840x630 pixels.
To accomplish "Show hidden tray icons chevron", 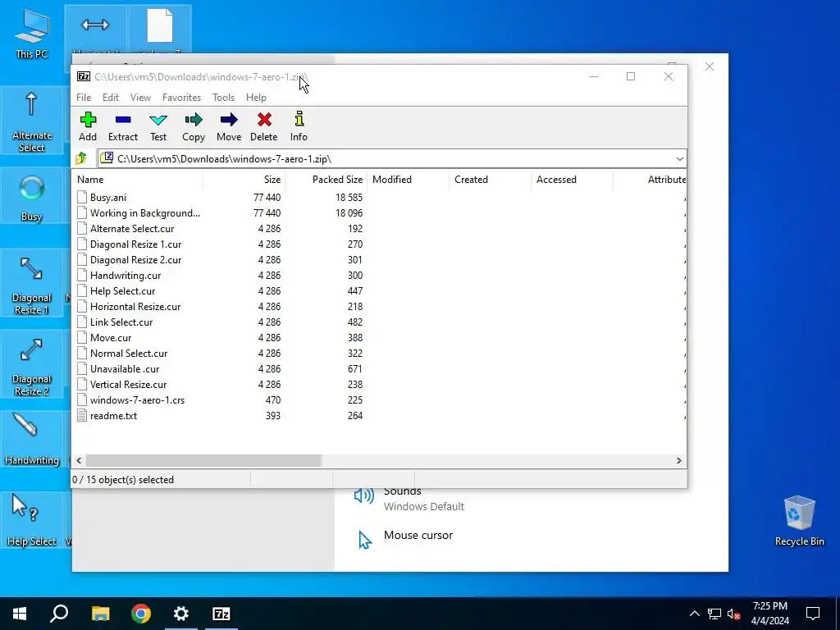I will coord(694,614).
